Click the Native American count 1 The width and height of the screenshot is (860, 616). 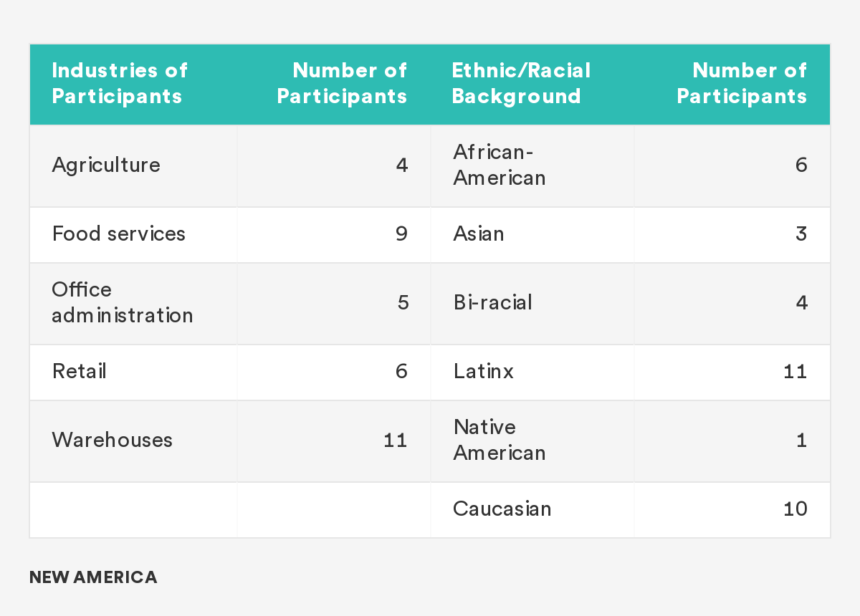(x=802, y=440)
